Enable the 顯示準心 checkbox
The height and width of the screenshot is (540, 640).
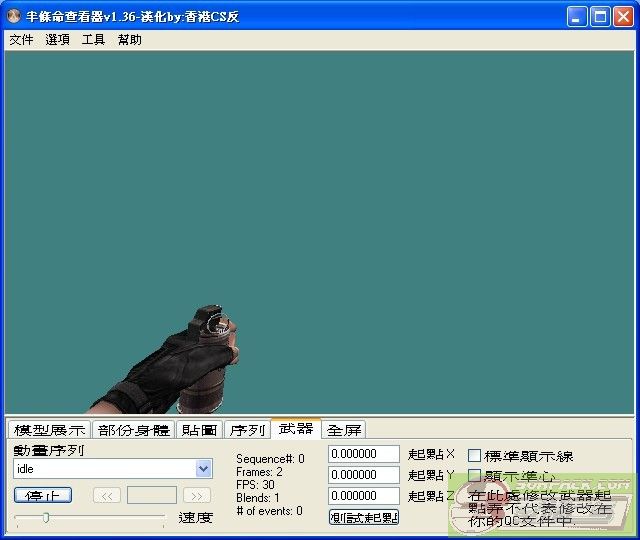pos(474,476)
